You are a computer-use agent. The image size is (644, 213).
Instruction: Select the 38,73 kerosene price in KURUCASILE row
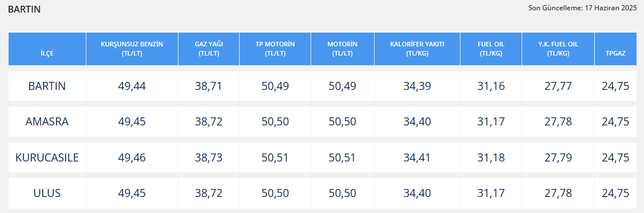coord(209,157)
